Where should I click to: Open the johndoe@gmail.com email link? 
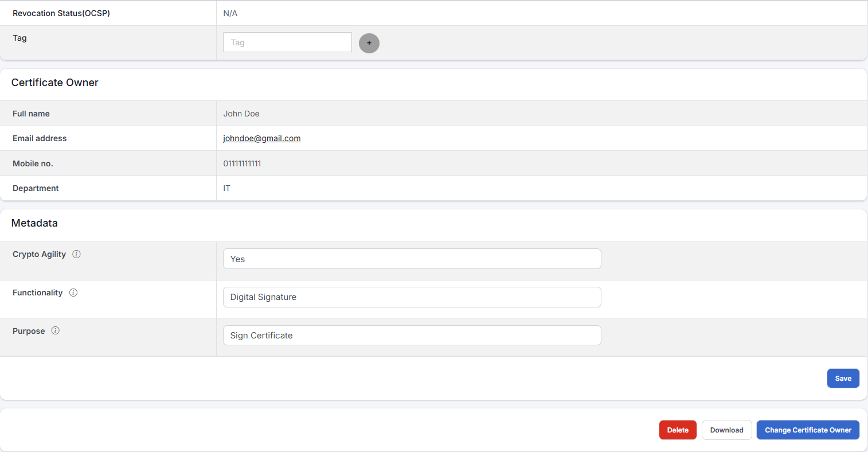pyautogui.click(x=261, y=138)
